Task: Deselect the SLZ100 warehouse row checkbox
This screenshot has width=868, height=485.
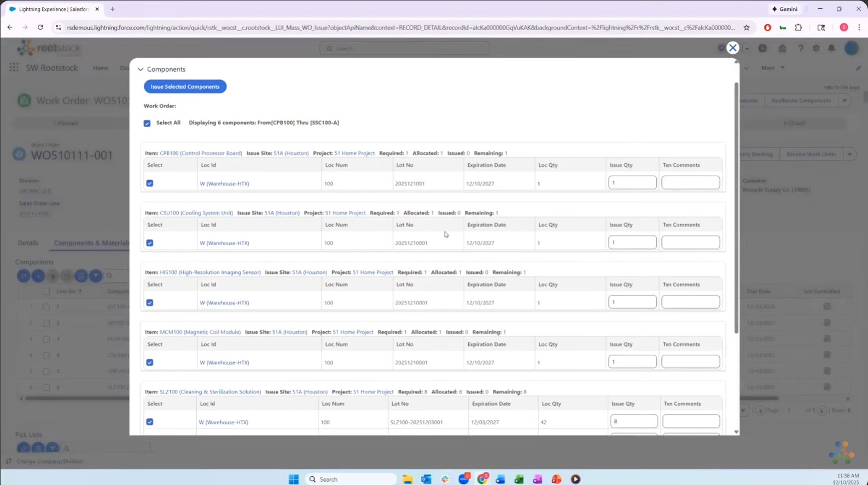Action: [150, 422]
